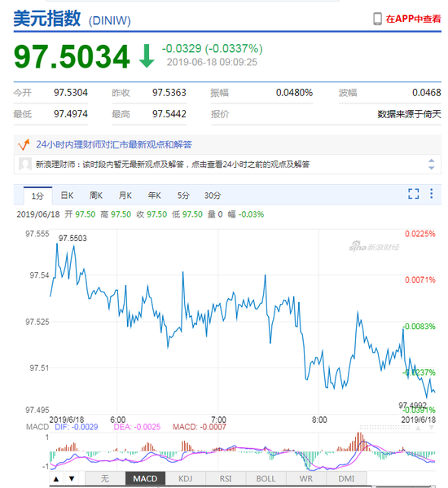Select the WR indicator button

[306, 479]
